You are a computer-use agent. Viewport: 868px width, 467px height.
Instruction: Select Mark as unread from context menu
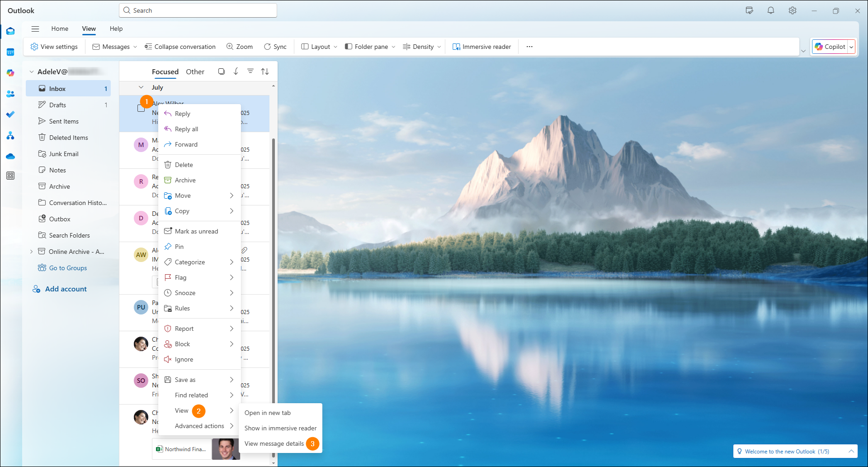[x=197, y=231]
